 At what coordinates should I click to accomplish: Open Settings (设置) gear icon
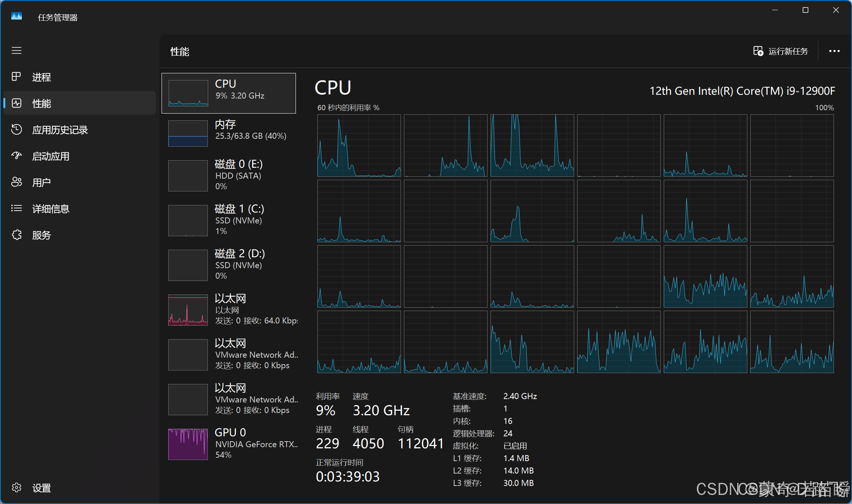17,487
